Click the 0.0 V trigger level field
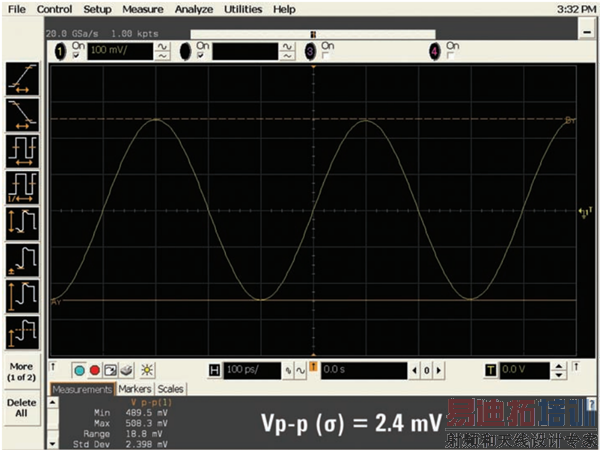This screenshot has width=600, height=450. 525,370
